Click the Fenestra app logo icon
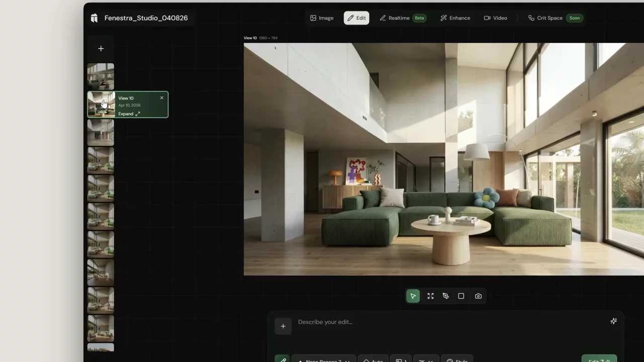644x362 pixels. tap(94, 18)
